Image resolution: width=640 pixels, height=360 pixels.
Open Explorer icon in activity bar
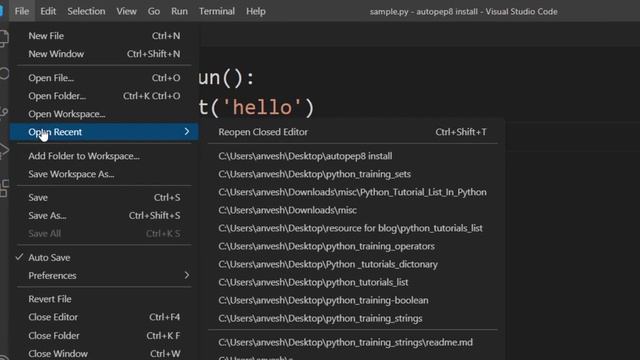coord(4,38)
